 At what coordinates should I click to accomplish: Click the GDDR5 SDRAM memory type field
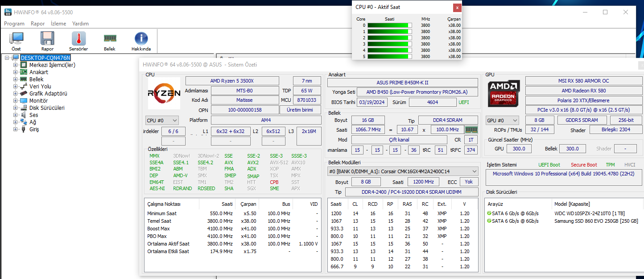tap(582, 120)
